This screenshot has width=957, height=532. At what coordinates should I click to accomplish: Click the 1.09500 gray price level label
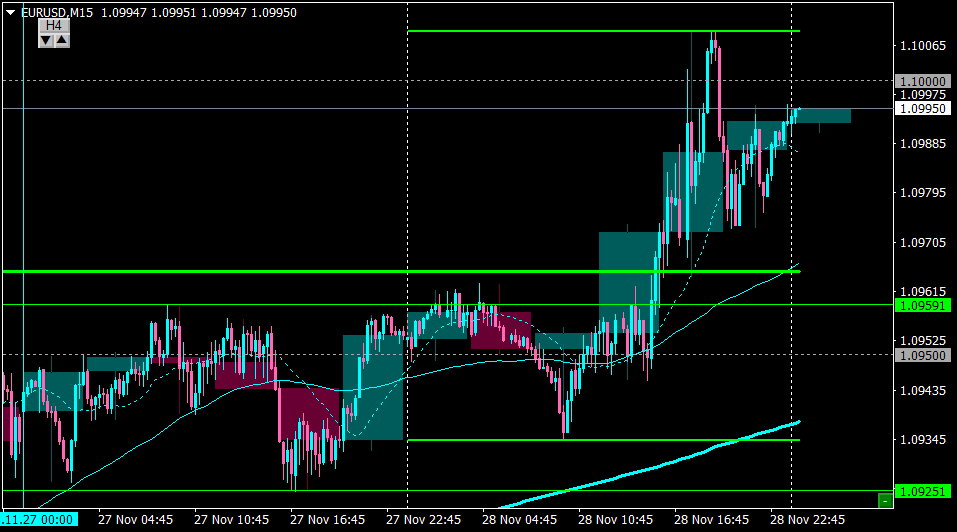923,355
